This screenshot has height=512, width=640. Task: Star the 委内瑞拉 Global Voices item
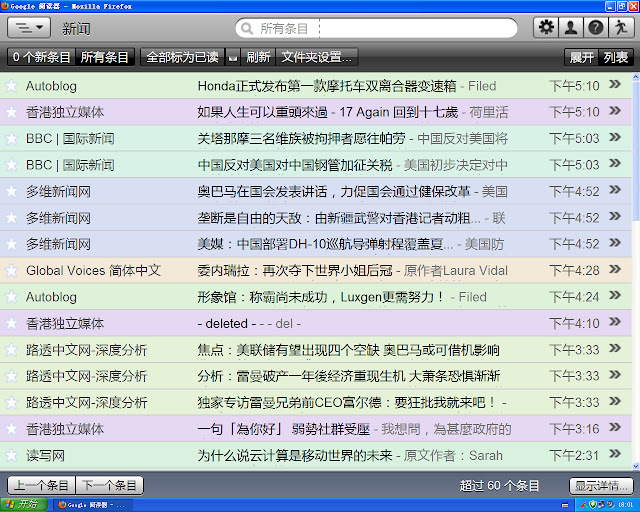[x=12, y=270]
